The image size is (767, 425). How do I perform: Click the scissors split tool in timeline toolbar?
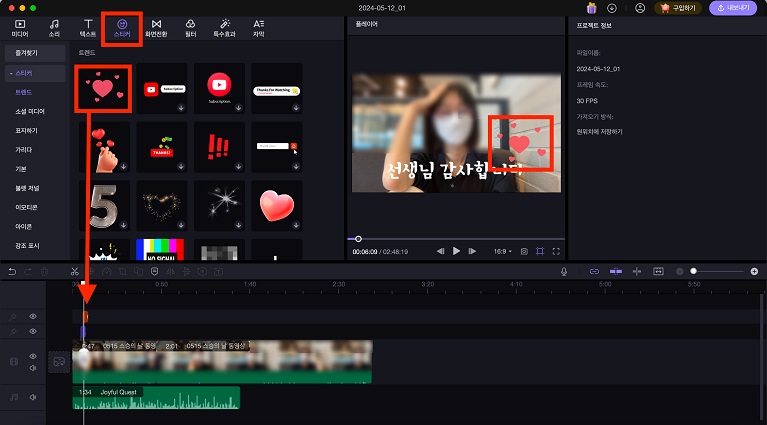(x=74, y=271)
